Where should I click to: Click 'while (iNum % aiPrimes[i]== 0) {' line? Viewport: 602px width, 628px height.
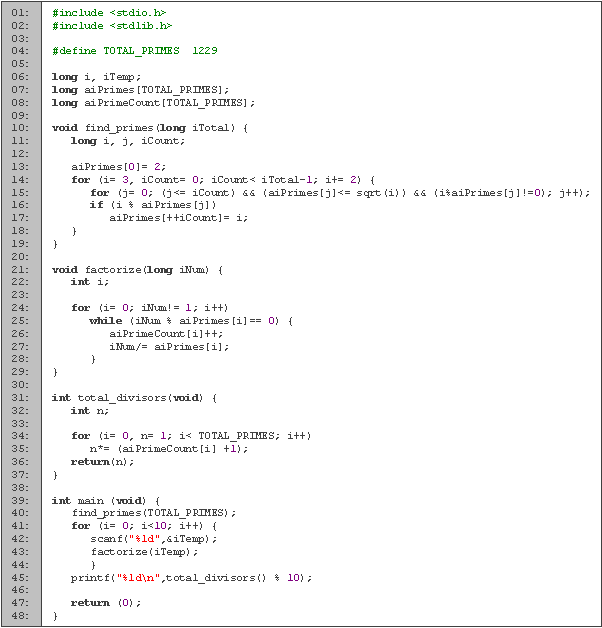pos(191,321)
